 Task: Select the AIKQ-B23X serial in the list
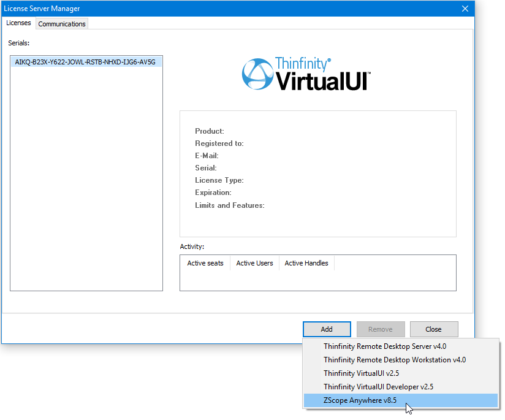pyautogui.click(x=85, y=62)
